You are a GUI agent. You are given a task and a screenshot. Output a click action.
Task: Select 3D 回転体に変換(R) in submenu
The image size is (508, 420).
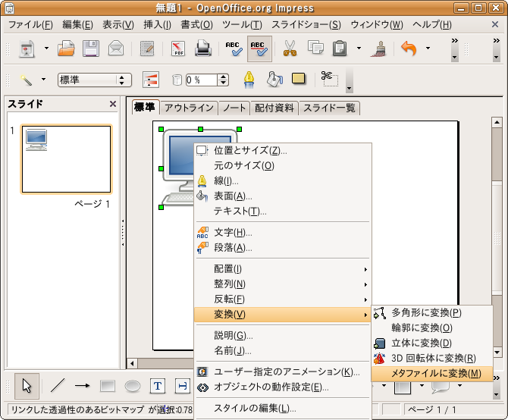click(x=432, y=359)
